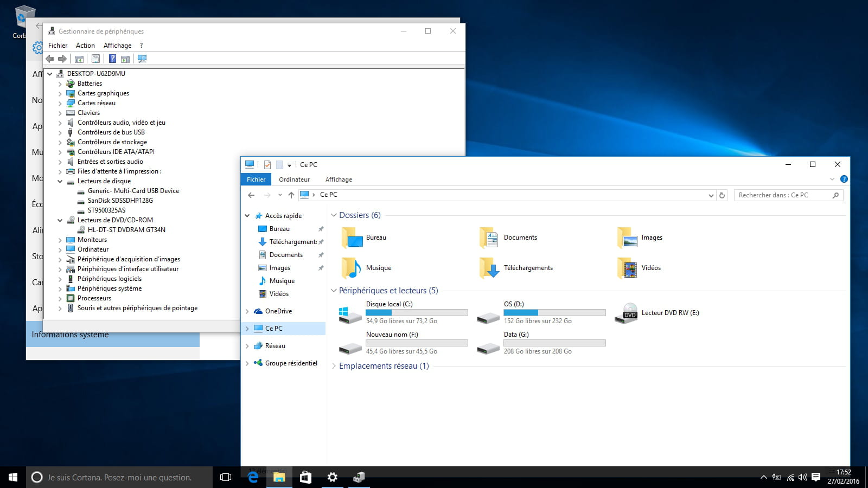Open the Ordinateur ribbon tab

coord(294,179)
